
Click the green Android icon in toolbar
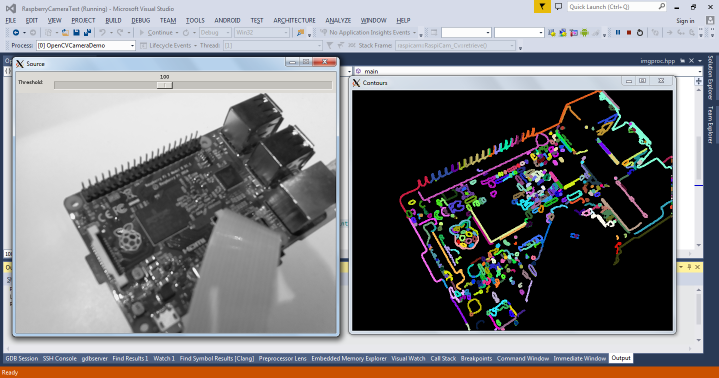tap(584, 33)
